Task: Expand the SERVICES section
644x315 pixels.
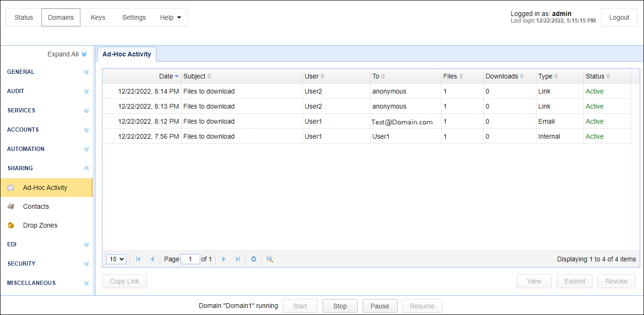Action: (86, 110)
